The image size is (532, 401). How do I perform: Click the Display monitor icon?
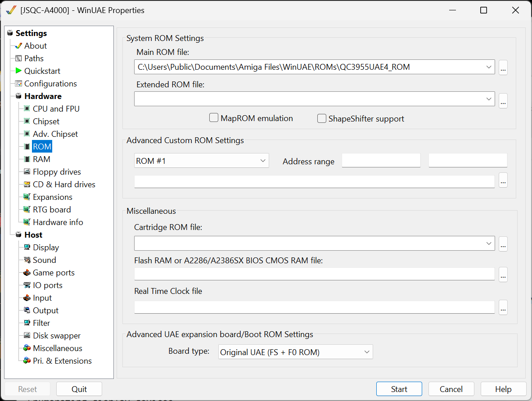click(27, 248)
